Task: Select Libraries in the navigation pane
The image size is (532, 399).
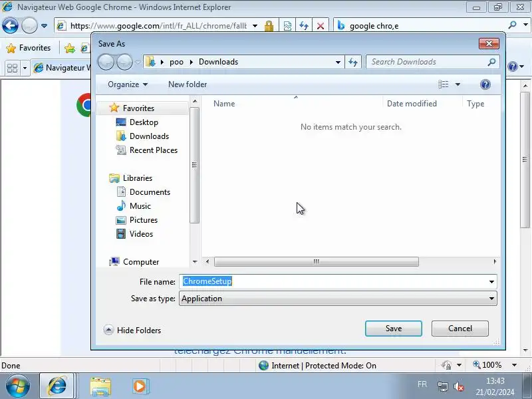Action: [138, 178]
